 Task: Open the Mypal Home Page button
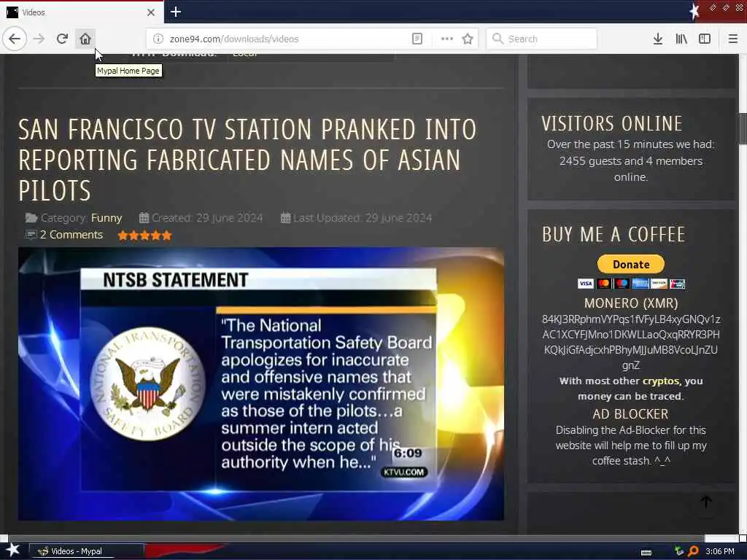(85, 39)
